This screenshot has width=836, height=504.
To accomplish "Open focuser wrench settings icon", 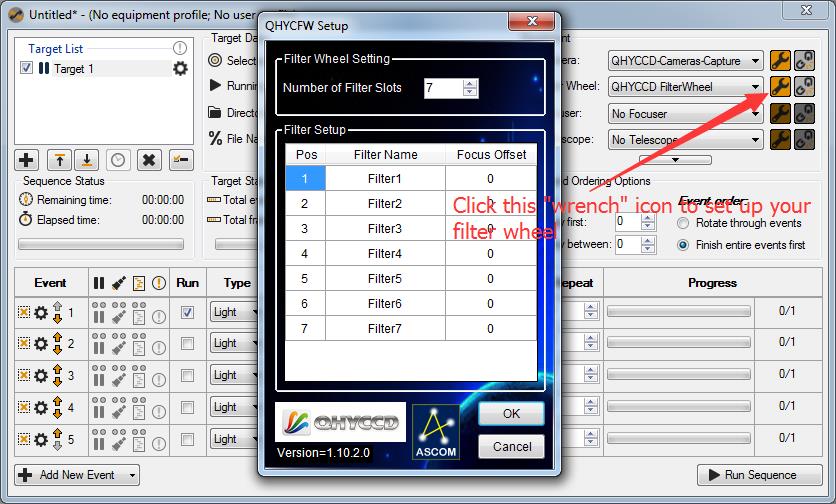I will pyautogui.click(x=780, y=113).
